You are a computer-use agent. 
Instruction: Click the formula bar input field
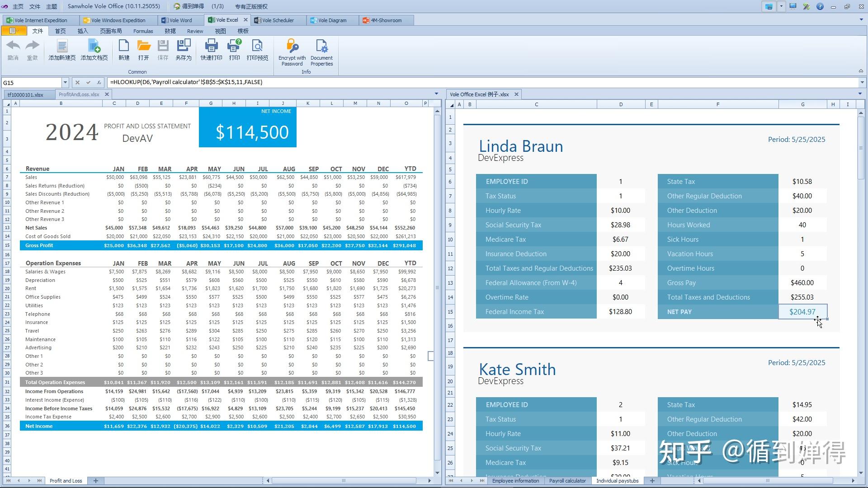(452, 82)
